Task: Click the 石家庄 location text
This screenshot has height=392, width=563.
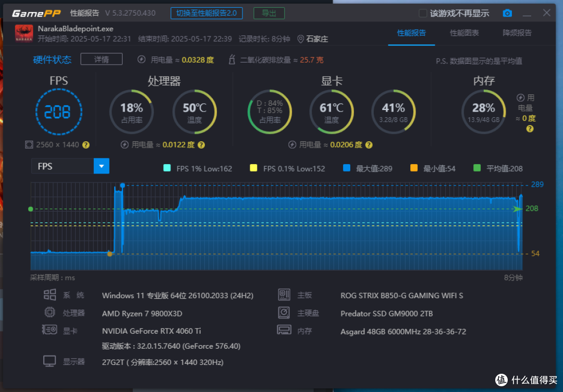Action: click(x=317, y=39)
